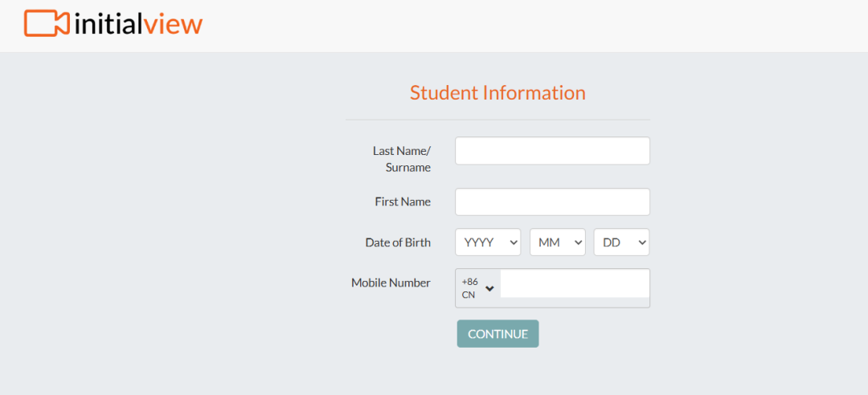Image resolution: width=868 pixels, height=395 pixels.
Task: Click the Student Information heading
Action: click(x=497, y=92)
